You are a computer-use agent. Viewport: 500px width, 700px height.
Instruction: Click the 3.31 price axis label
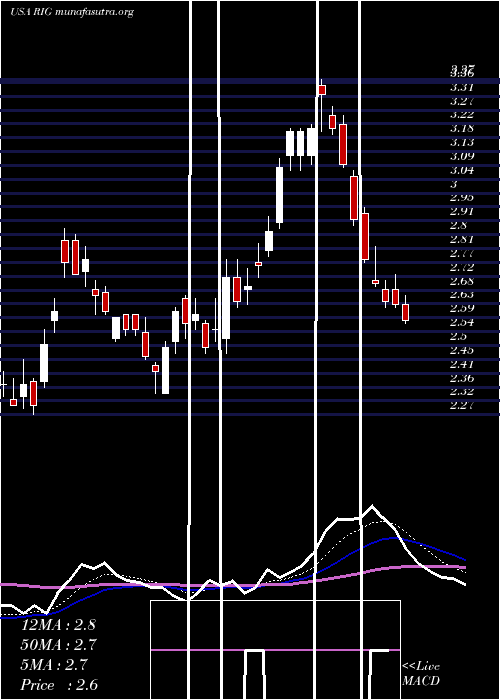pyautogui.click(x=462, y=87)
